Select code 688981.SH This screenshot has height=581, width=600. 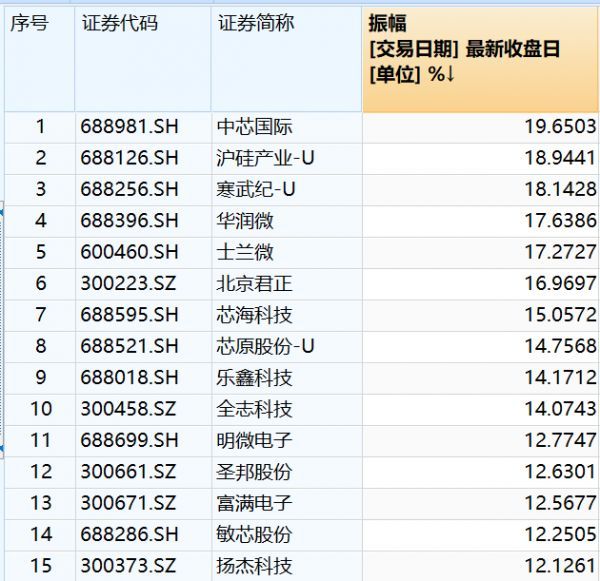(129, 127)
